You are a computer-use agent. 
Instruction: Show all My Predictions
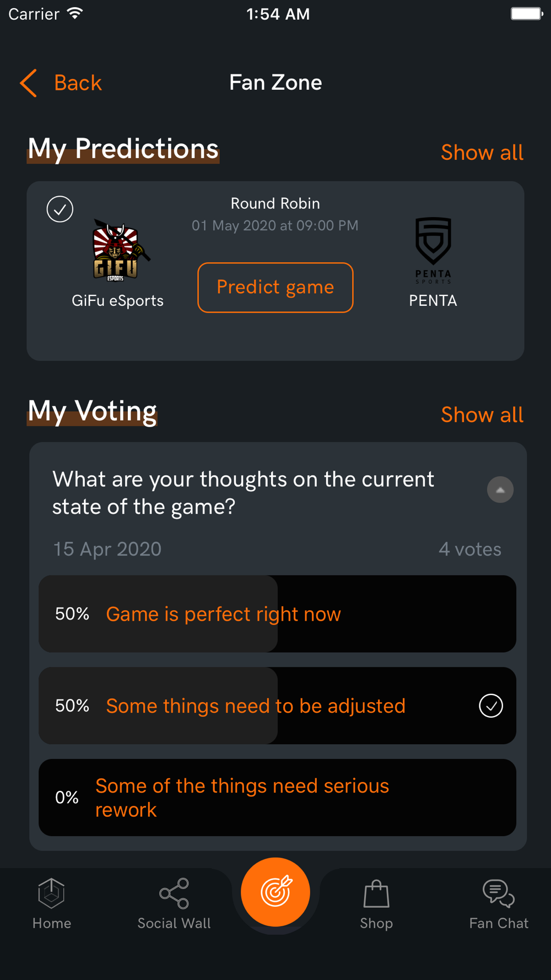[482, 153]
